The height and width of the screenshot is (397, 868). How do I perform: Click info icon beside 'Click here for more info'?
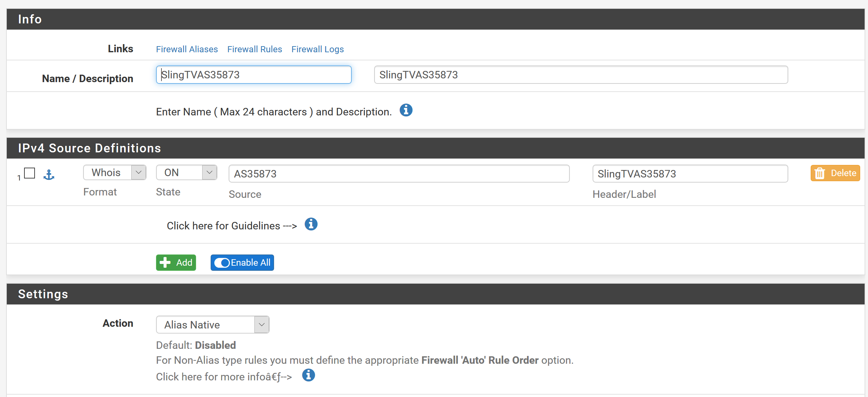[x=308, y=375]
